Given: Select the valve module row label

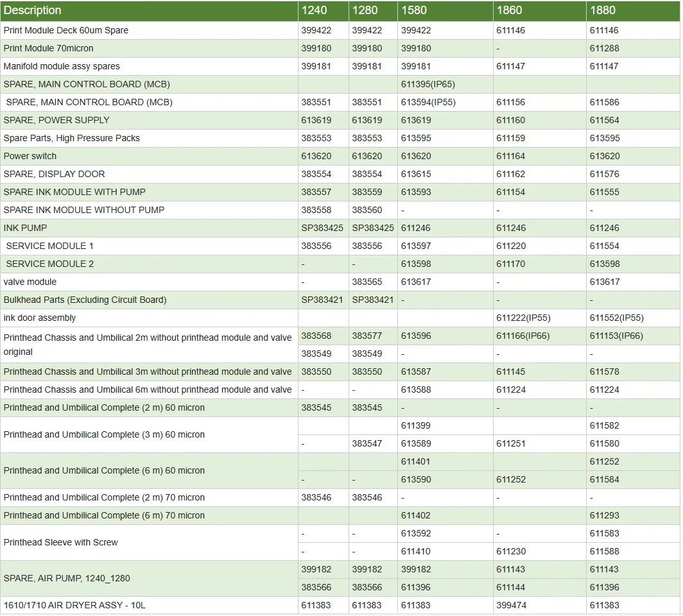Looking at the screenshot, I should tap(30, 282).
